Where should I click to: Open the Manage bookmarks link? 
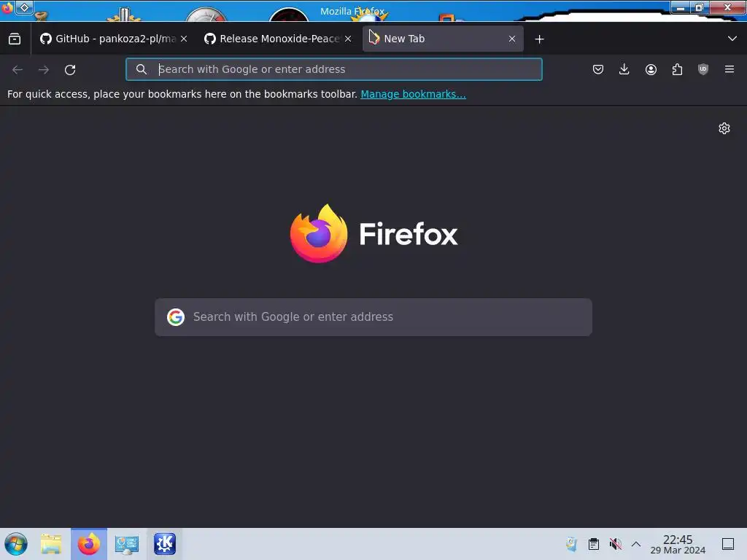click(x=413, y=94)
